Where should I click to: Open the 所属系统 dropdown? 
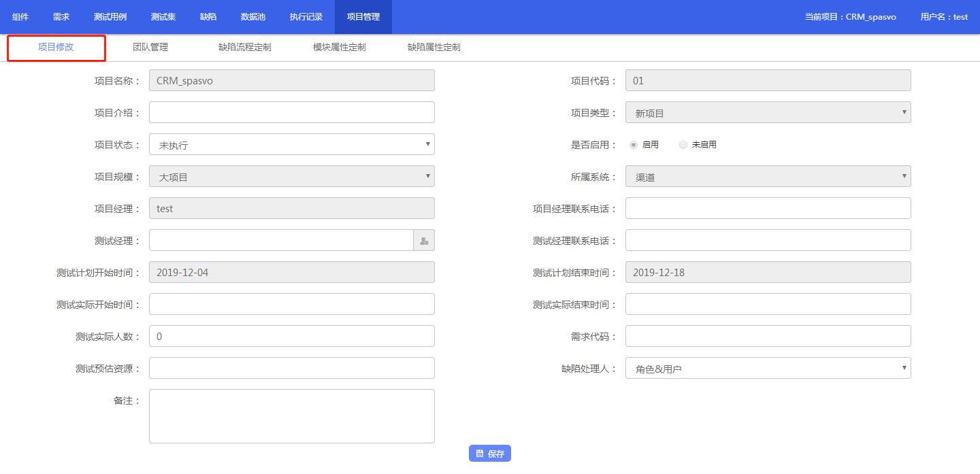tap(768, 177)
